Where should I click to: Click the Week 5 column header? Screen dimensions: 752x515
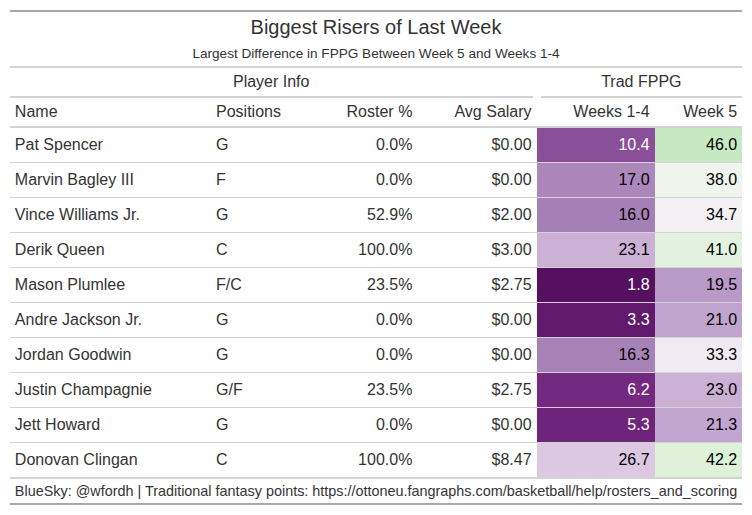[710, 112]
